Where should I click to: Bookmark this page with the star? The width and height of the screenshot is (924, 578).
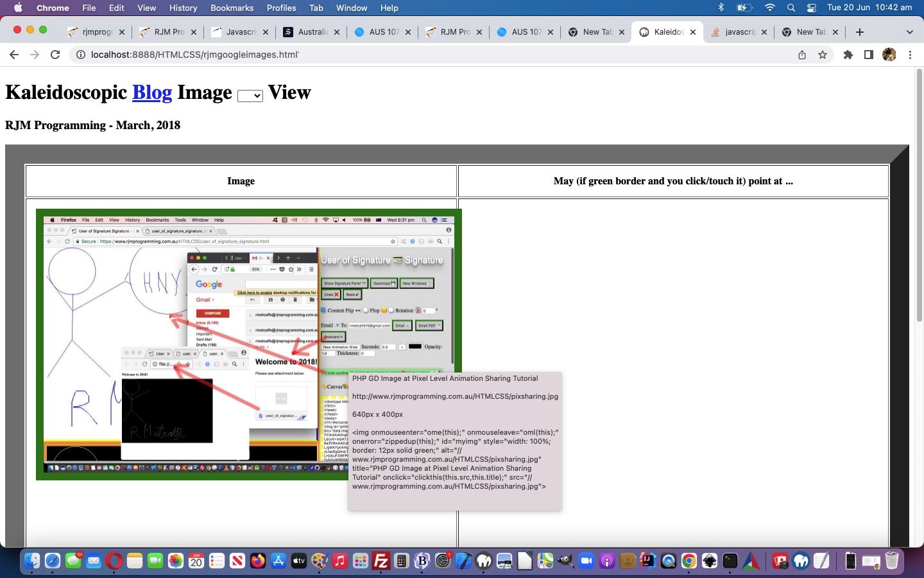823,55
